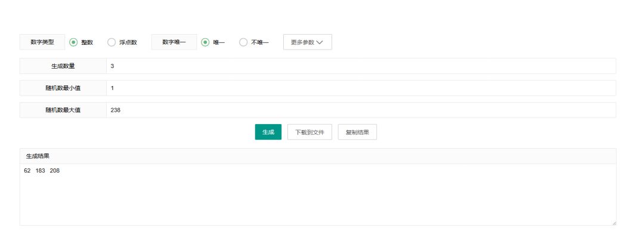The width and height of the screenshot is (644, 234).
Task: Click the 下载到文件 button
Action: 309,132
